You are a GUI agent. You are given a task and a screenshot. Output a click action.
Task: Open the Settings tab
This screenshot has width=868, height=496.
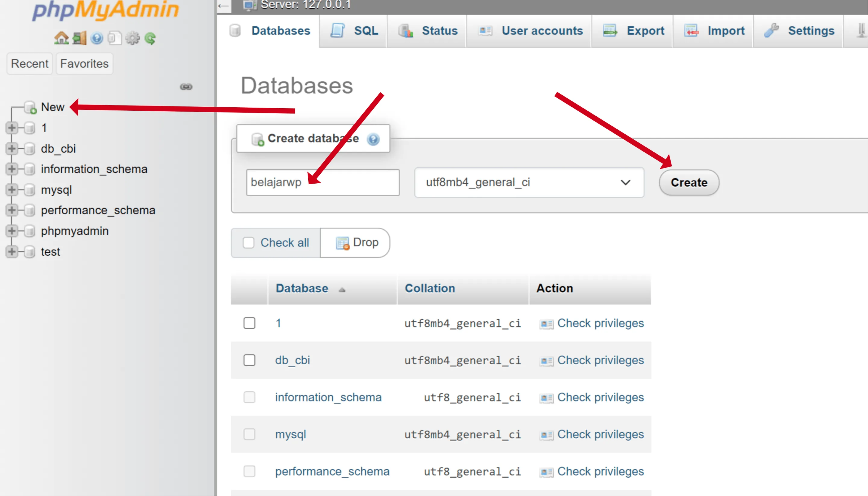click(x=798, y=31)
